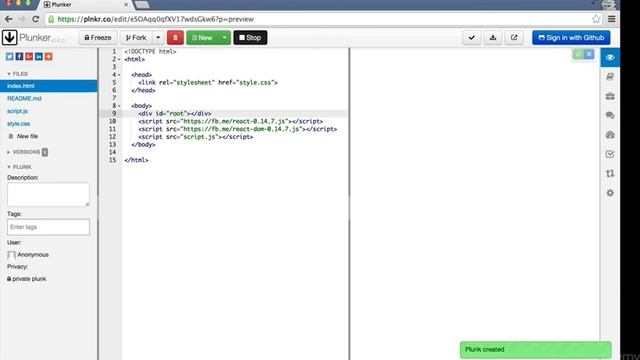
Task: Toggle the private plunk privacy setting
Action: 27,279
